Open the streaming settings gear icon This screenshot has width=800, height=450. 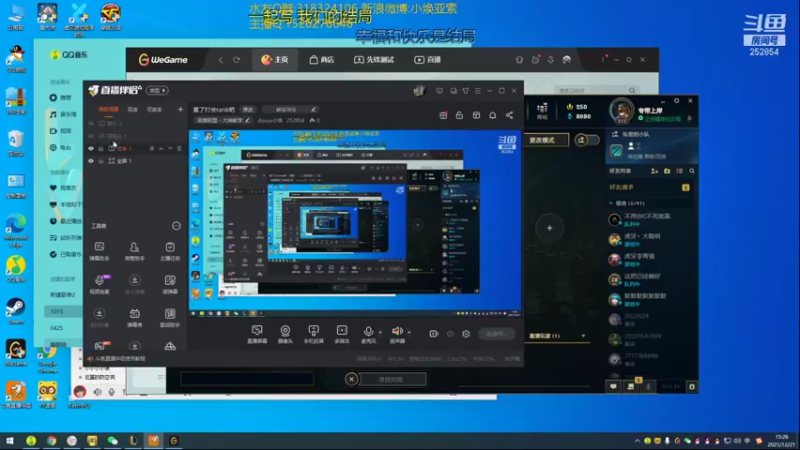point(466,334)
